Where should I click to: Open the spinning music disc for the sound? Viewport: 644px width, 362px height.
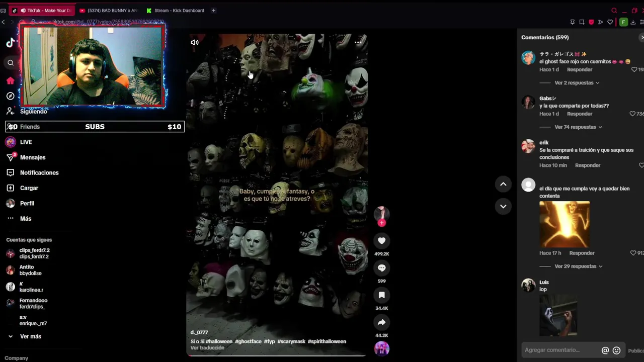[381, 348]
